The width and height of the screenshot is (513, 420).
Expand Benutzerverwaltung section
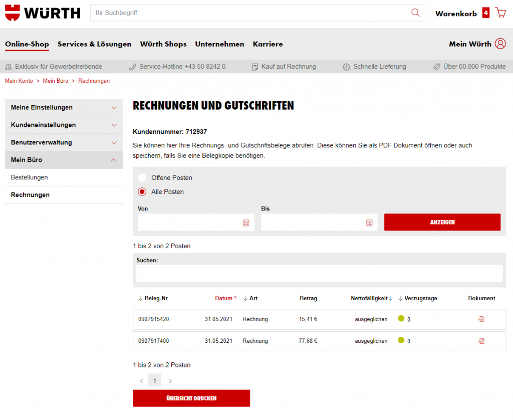pyautogui.click(x=64, y=142)
